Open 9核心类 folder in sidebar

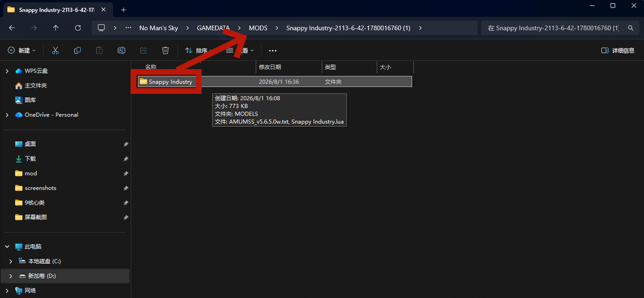29,202
